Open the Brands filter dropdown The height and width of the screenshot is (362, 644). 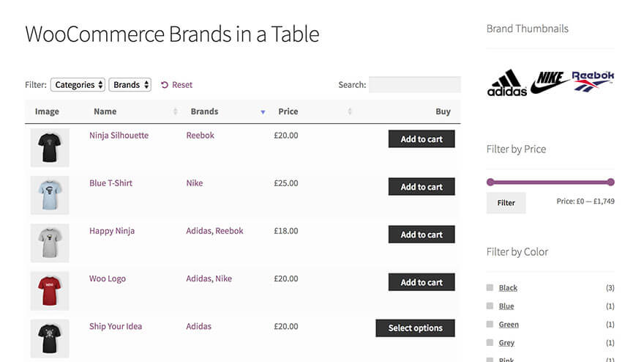coord(130,85)
